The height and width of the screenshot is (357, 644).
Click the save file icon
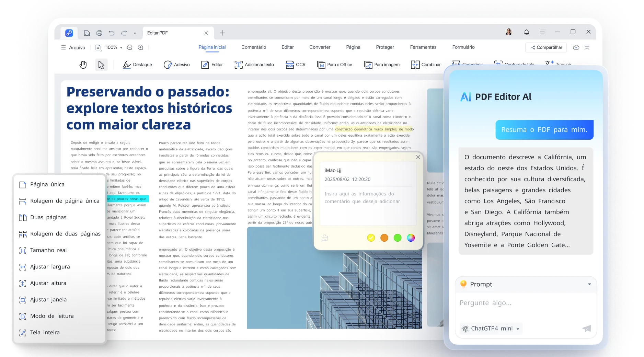[87, 33]
